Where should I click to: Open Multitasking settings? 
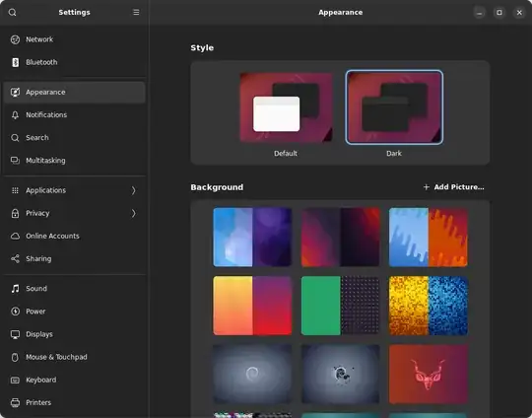click(x=74, y=161)
